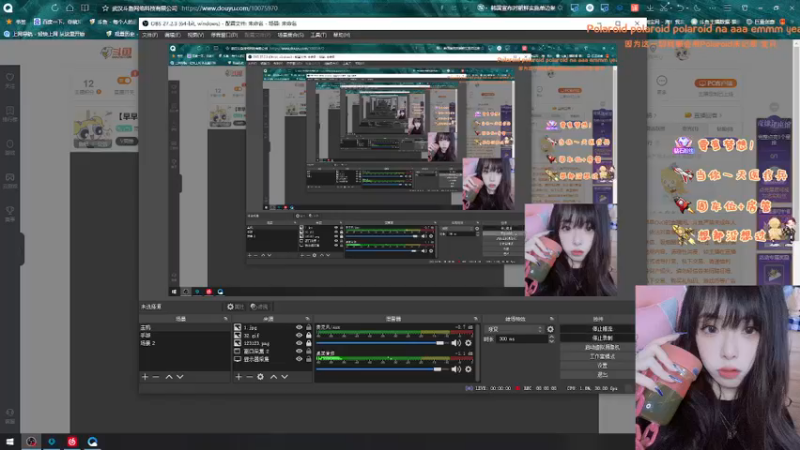Open the Douyu sidebar game controller icon

pos(10,177)
